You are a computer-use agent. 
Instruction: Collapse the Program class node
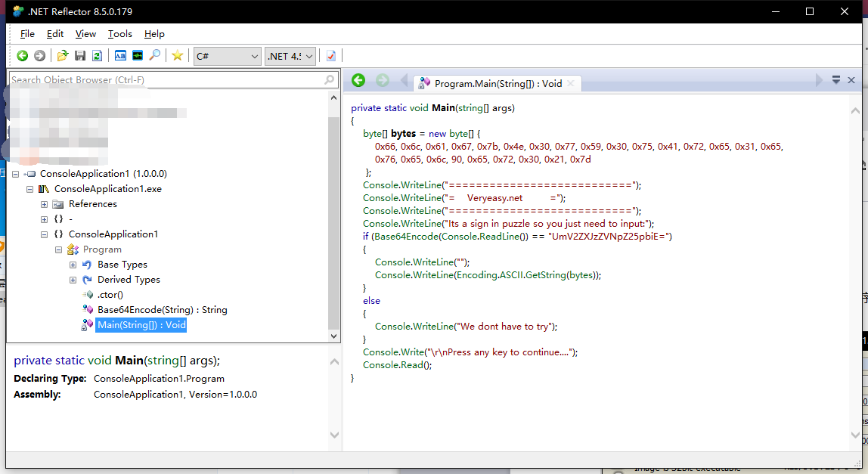[x=59, y=249]
